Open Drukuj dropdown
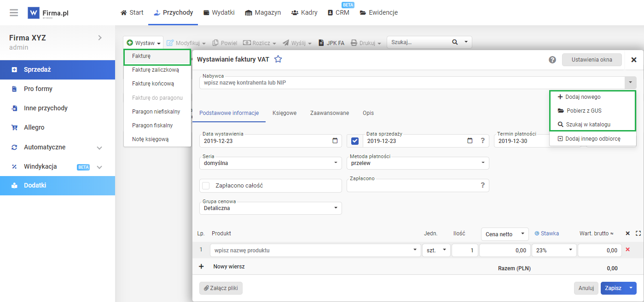 366,43
